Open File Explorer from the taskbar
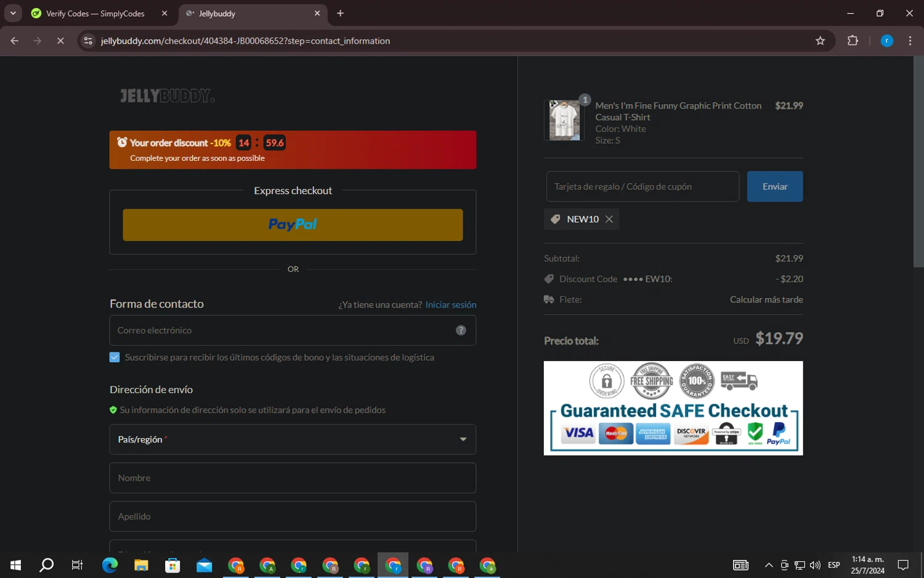The height and width of the screenshot is (578, 924). point(141,565)
